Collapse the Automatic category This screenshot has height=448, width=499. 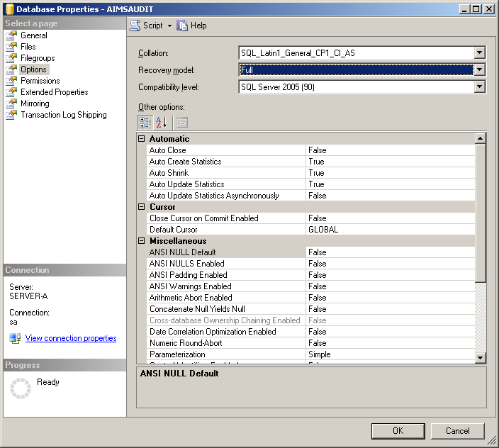tap(142, 139)
